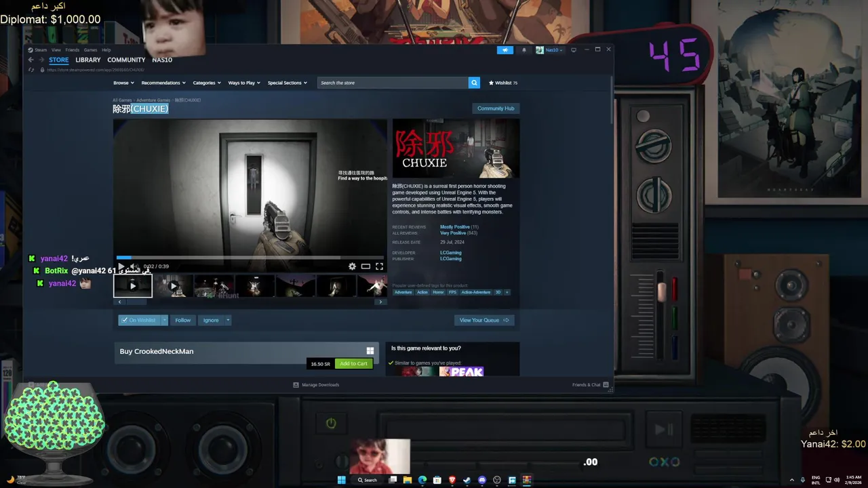
Task: Open Microsoft Store taskbar icon
Action: (x=437, y=480)
